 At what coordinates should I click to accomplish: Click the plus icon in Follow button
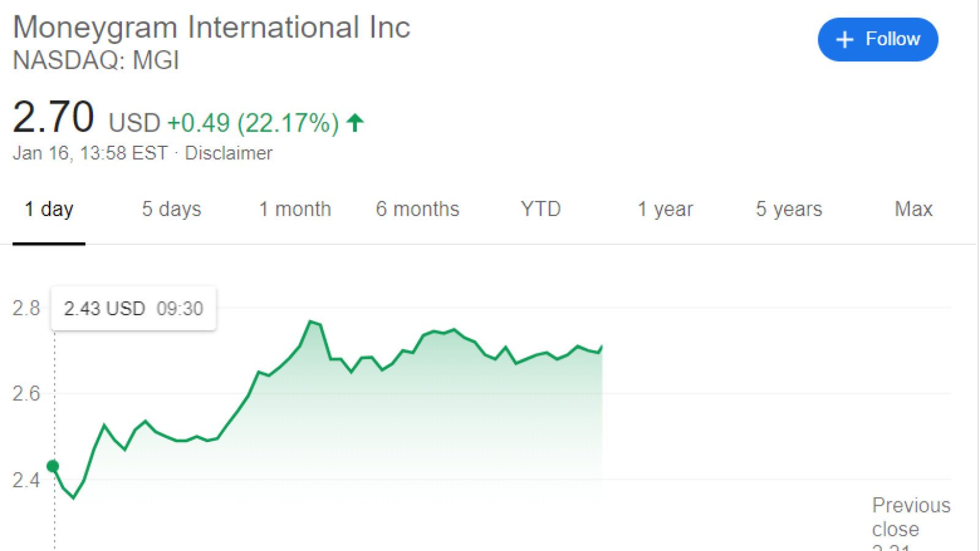845,40
